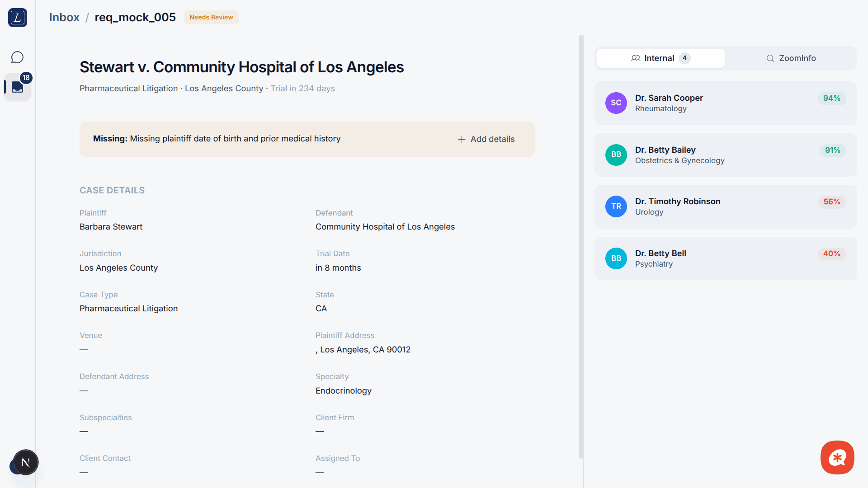Click the 56% match score badge
This screenshot has width=868, height=488.
[x=831, y=202]
